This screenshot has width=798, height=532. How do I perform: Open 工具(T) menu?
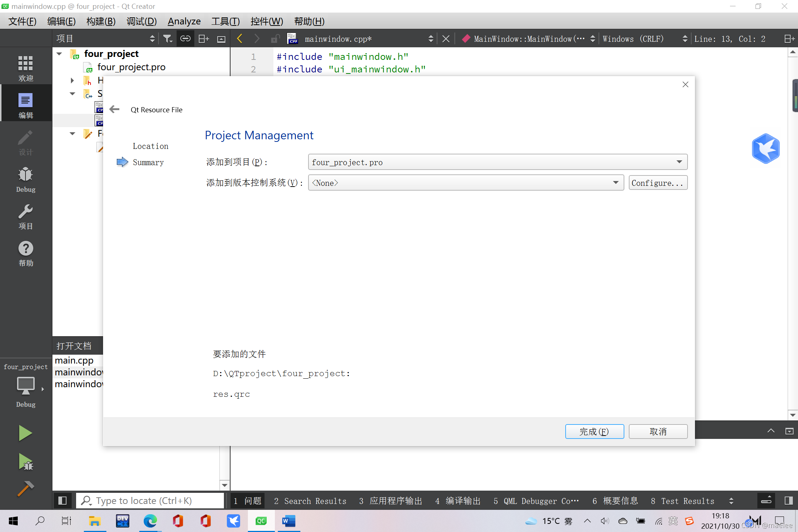[x=225, y=21]
